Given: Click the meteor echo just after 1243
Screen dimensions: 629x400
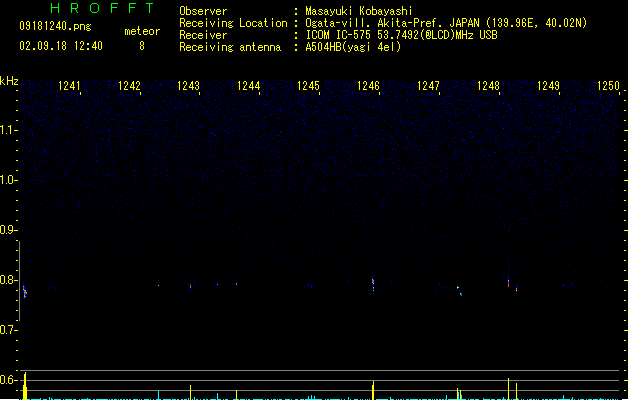Looking at the screenshot, I should [191, 286].
